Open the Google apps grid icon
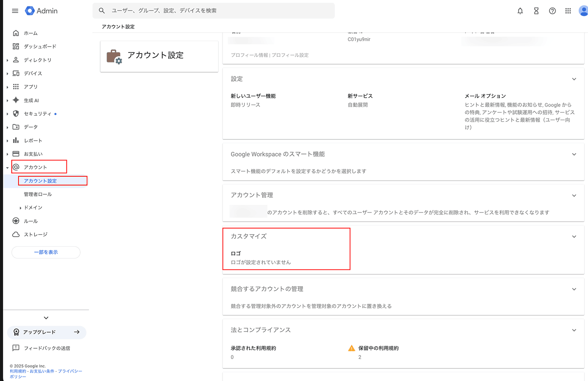Image resolution: width=588 pixels, height=381 pixels. [568, 11]
